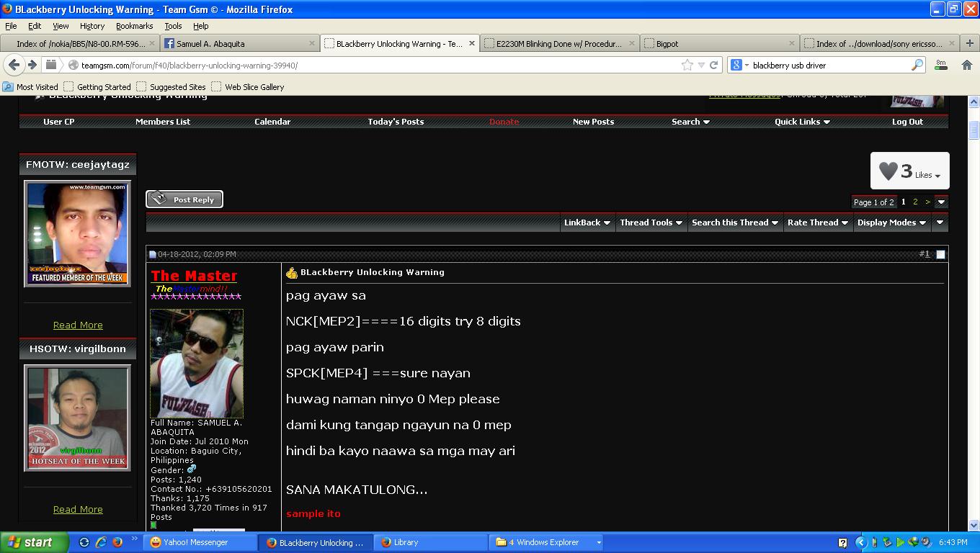Image resolution: width=980 pixels, height=553 pixels.
Task: Switch to the Index of /nokia/BB5 tab
Action: (80, 43)
